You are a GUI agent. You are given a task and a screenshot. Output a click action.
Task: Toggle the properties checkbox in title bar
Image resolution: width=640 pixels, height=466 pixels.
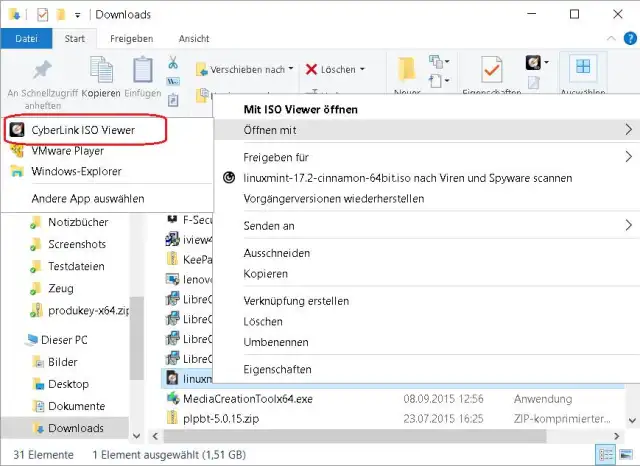41,15
